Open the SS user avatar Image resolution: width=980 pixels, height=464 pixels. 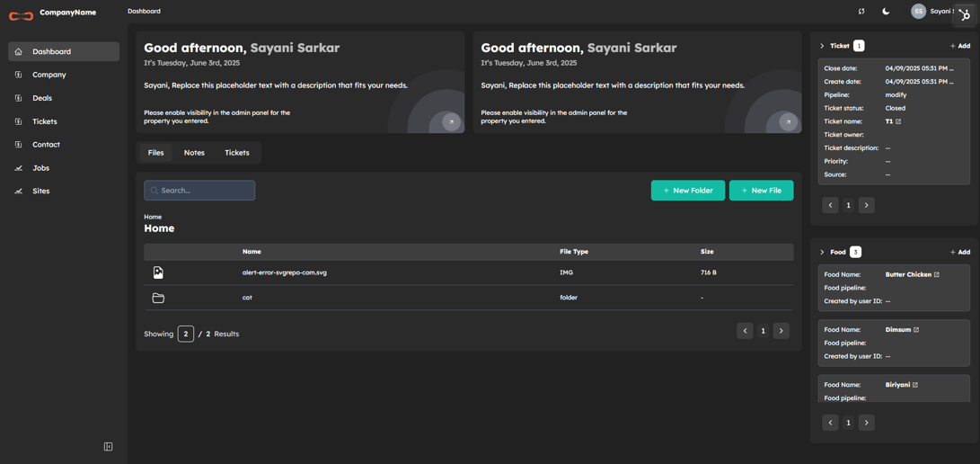(918, 12)
